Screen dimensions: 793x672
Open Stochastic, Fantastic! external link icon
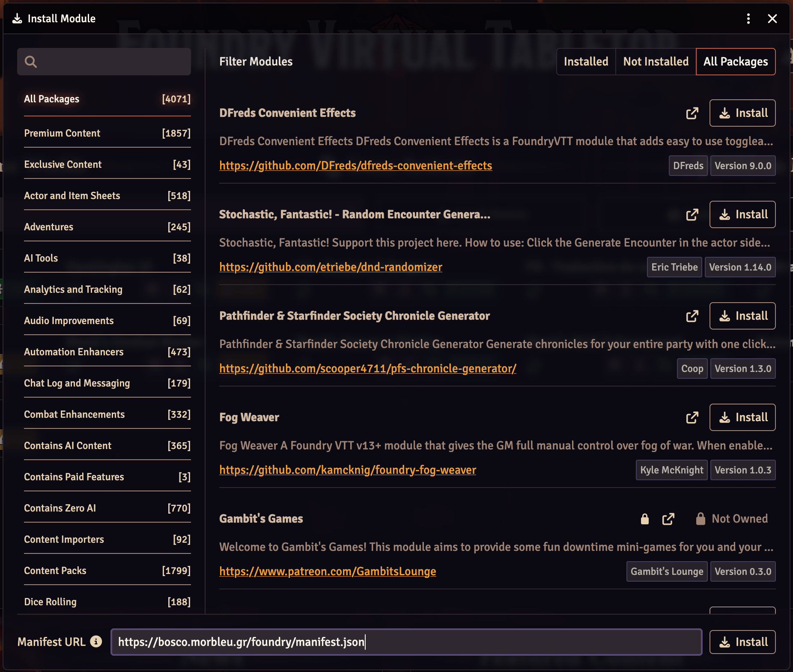point(692,215)
